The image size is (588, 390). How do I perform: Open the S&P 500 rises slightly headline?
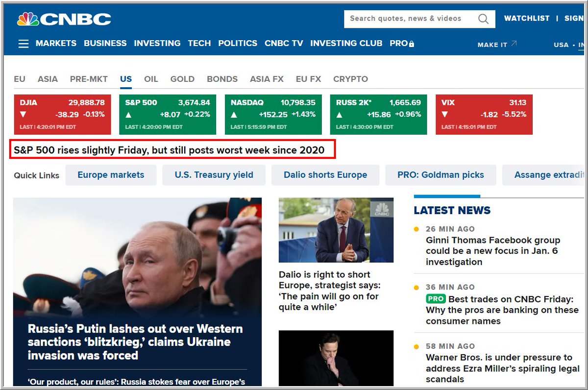tap(169, 150)
